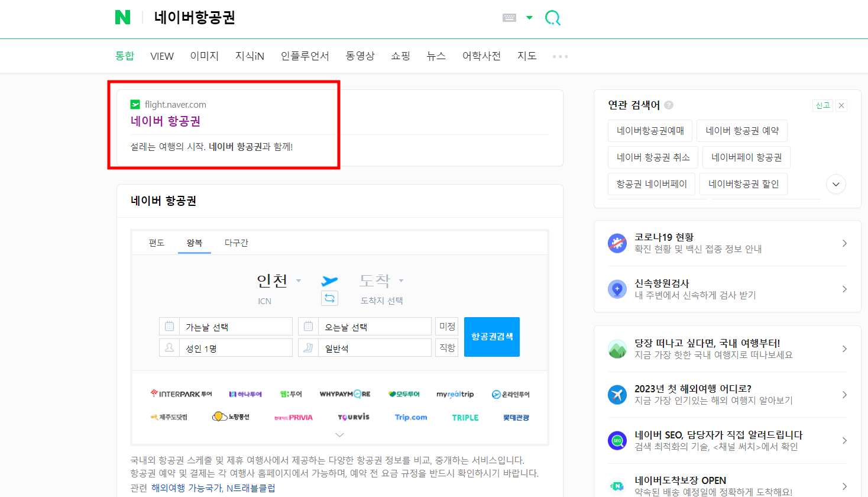
Task: Open the 이미지 tab
Action: [205, 56]
